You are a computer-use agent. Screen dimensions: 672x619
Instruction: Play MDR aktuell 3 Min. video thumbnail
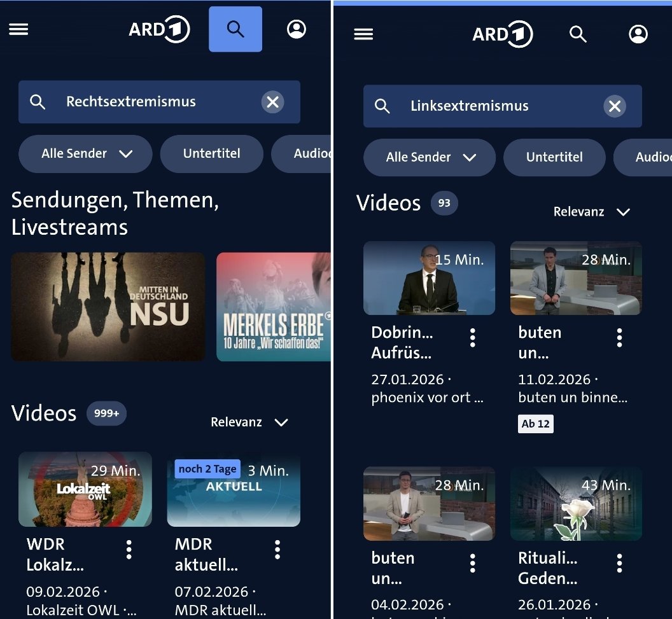[234, 489]
